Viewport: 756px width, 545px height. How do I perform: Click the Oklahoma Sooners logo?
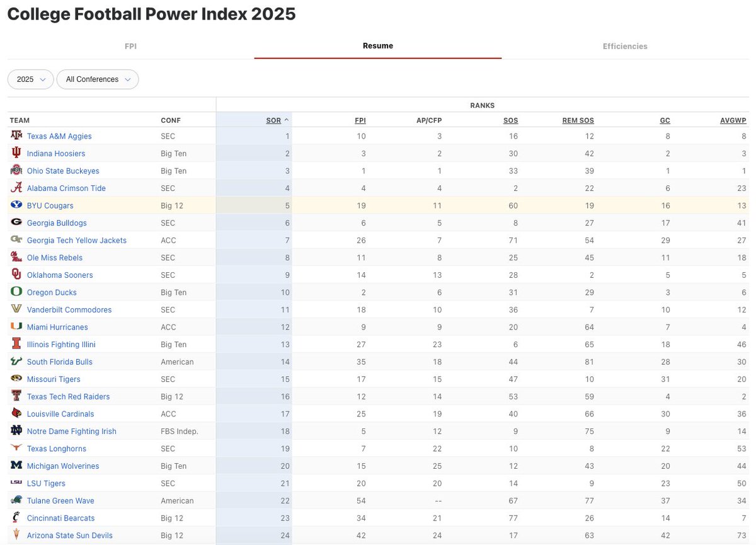(16, 275)
